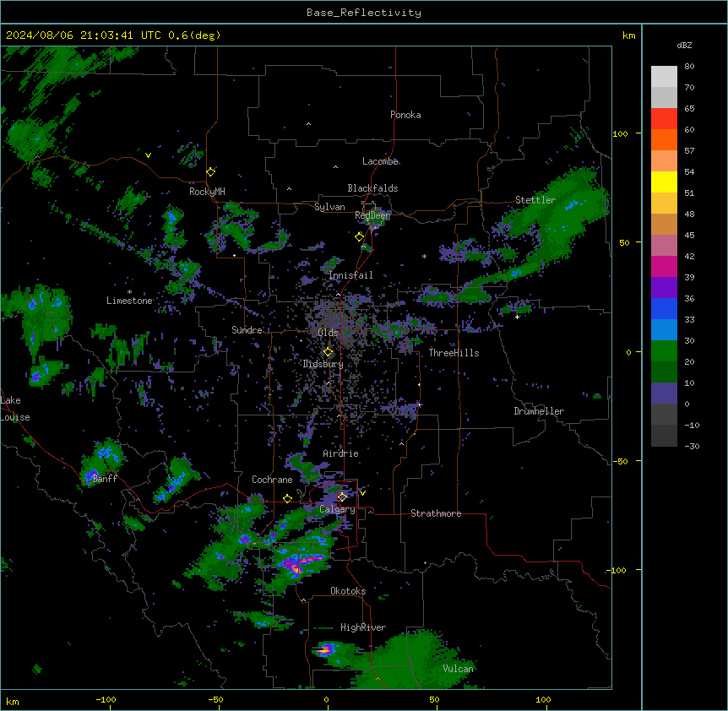Click the yellow V marker northwest of RockyMH
Screen dimensions: 728x711
pyautogui.click(x=148, y=155)
